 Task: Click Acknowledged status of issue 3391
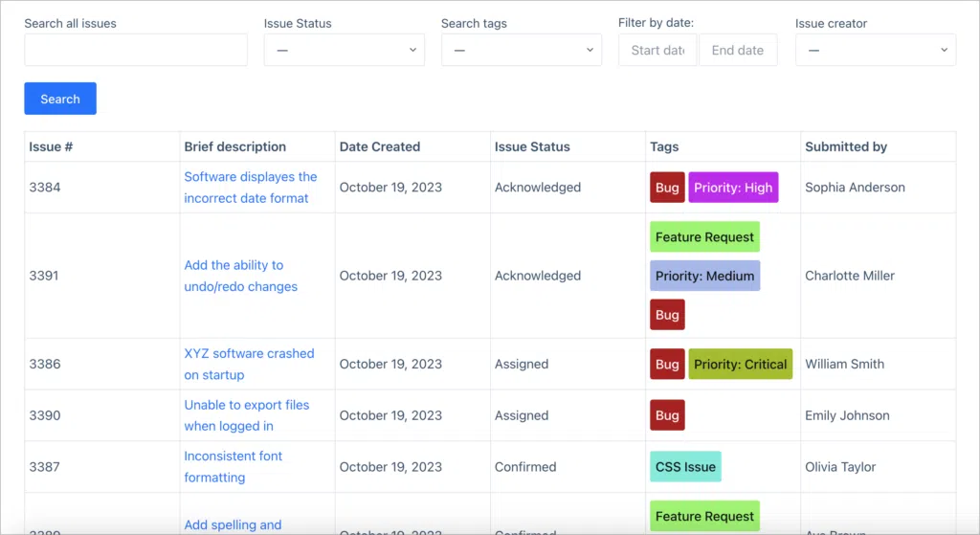coord(538,276)
